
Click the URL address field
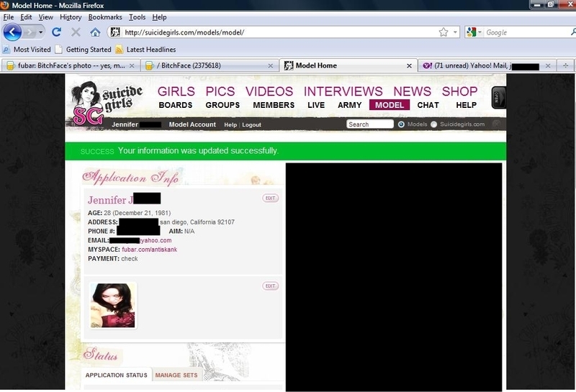279,32
